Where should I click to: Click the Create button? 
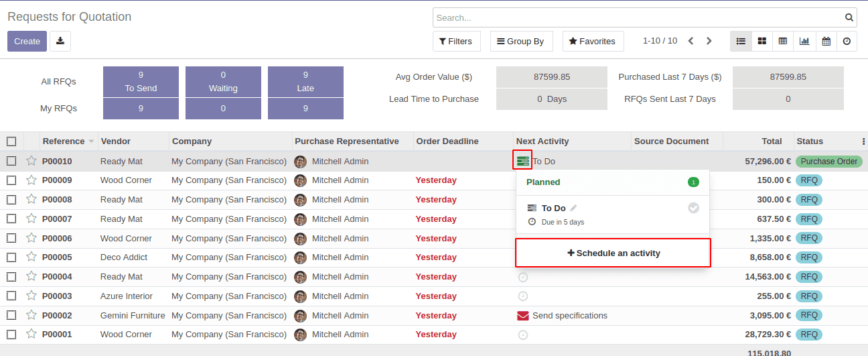click(27, 41)
